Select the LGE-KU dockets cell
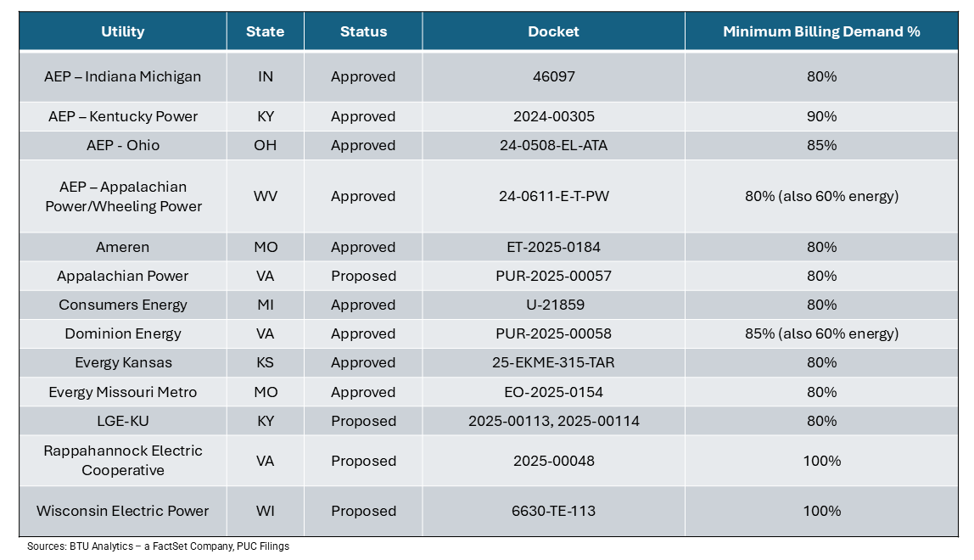The height and width of the screenshot is (560, 974). coord(553,421)
